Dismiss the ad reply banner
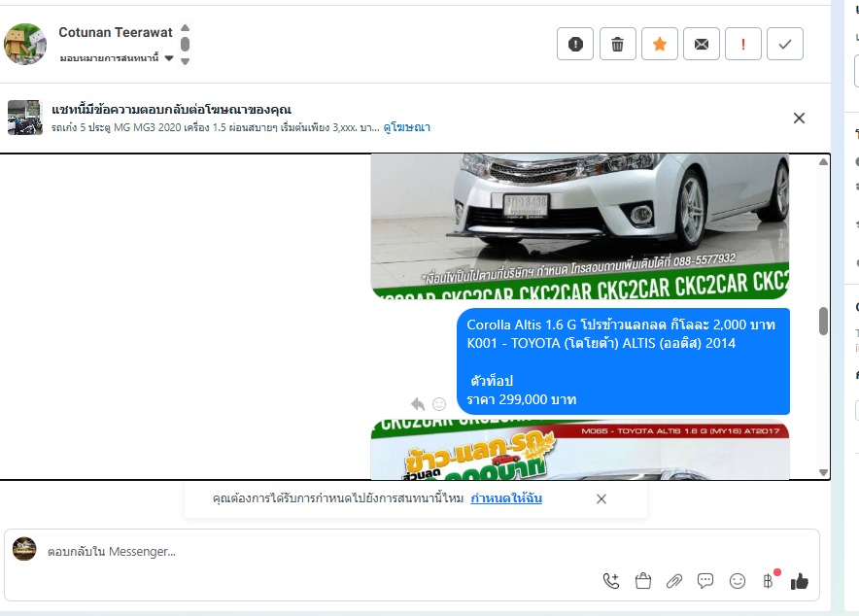Screen dimensions: 859x616 (x=800, y=118)
